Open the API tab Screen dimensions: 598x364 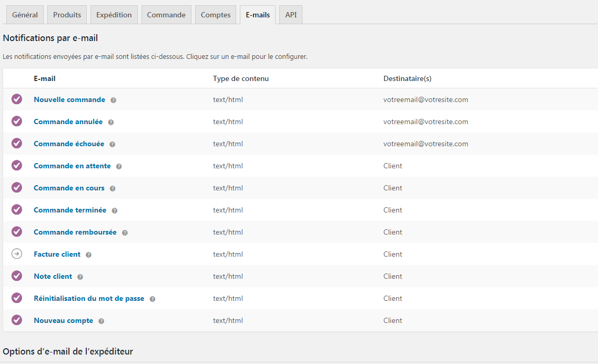[x=290, y=15]
